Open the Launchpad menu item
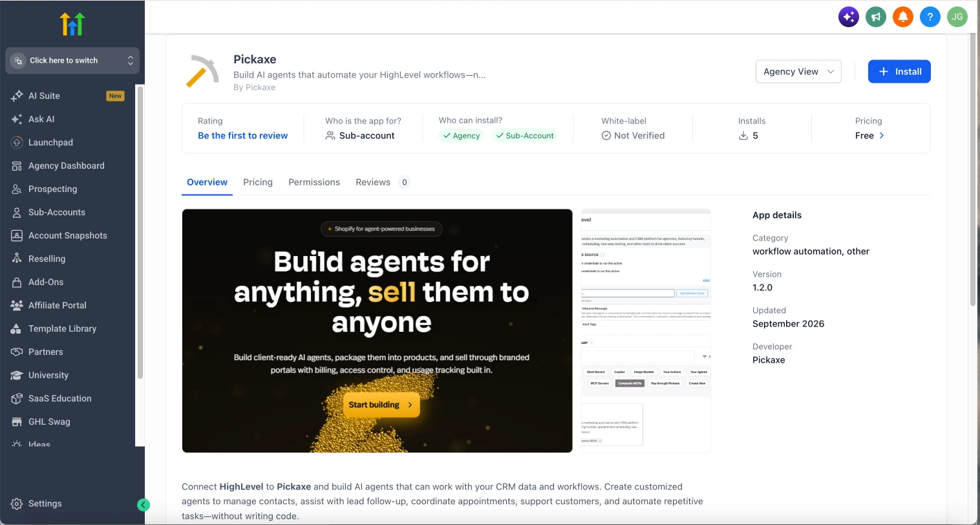Viewport: 980px width, 525px height. [x=50, y=142]
